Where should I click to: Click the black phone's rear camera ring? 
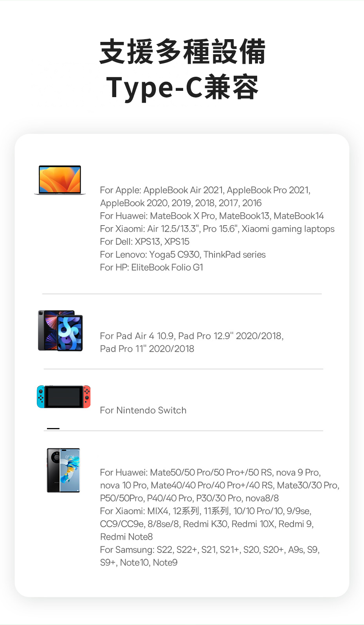tap(56, 457)
